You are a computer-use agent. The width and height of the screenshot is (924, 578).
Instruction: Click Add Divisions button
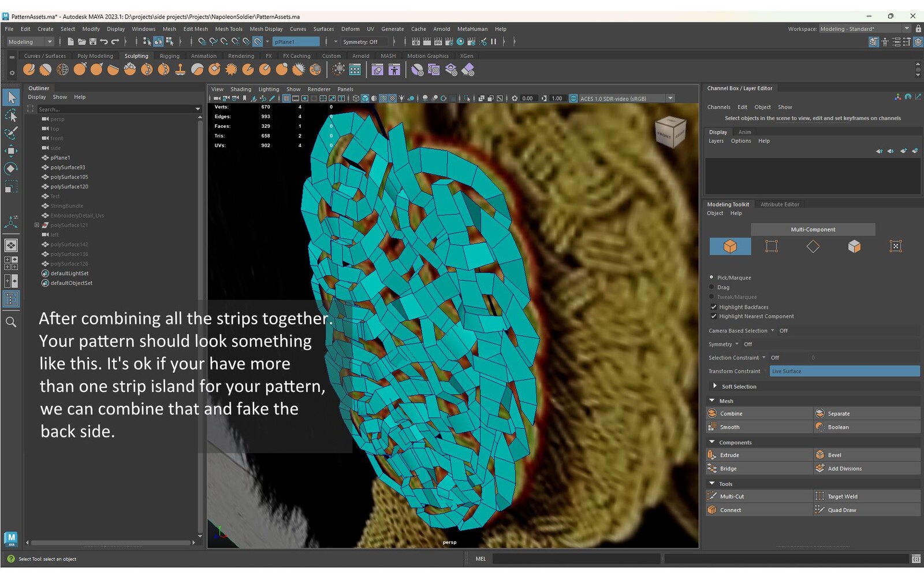(x=867, y=469)
